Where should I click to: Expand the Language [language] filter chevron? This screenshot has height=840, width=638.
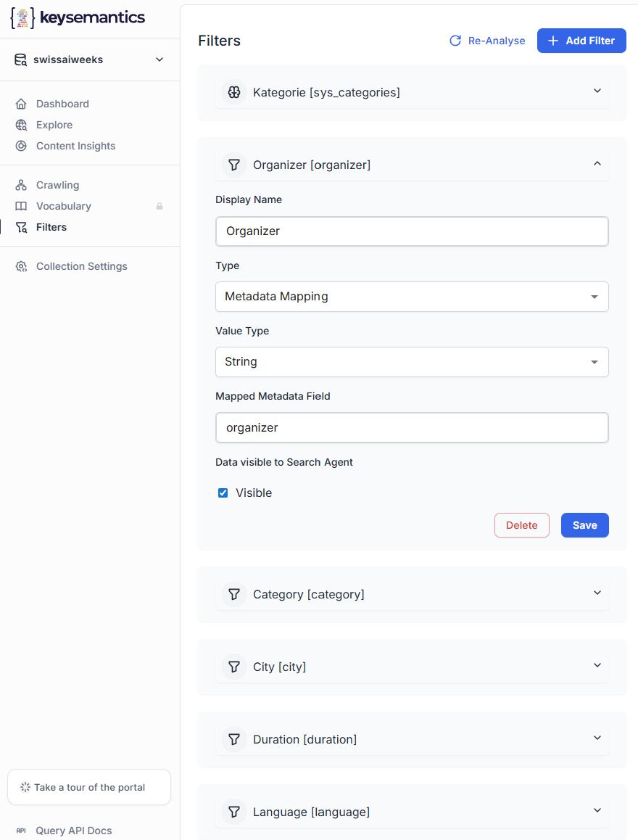point(597,810)
